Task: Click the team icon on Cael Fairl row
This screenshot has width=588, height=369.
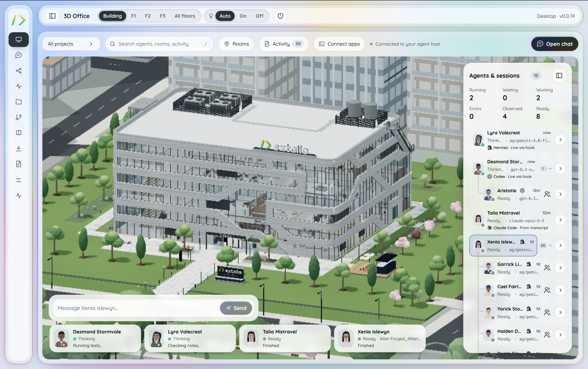Action: (x=547, y=290)
